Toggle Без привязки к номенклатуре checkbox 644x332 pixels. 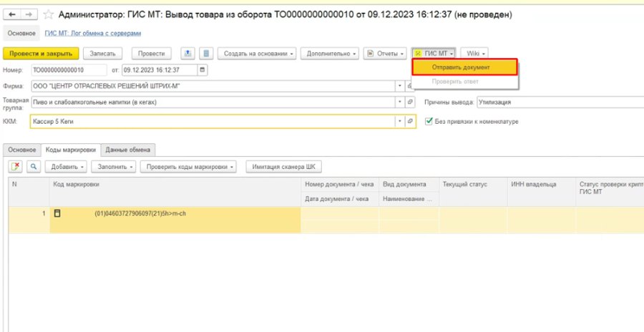pos(429,121)
